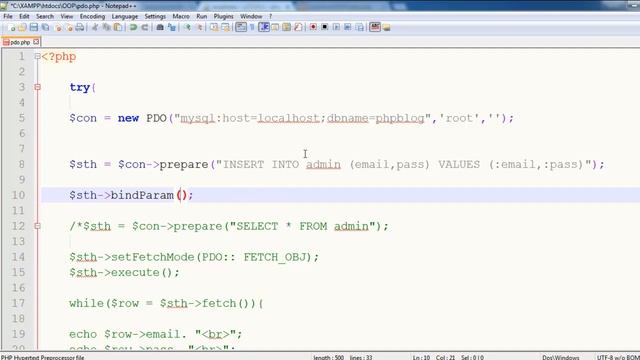Click line number 10 in margin
This screenshot has height=360, width=640.
(x=18, y=195)
